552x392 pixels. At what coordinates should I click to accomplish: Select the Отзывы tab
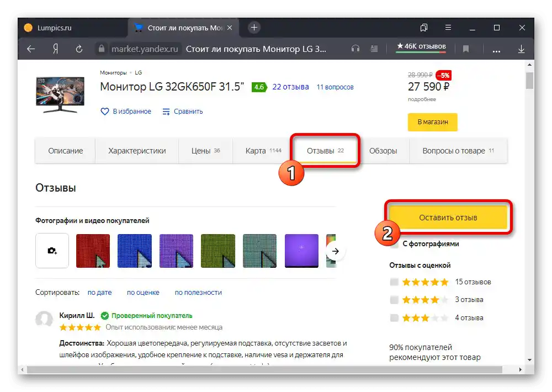(x=325, y=151)
